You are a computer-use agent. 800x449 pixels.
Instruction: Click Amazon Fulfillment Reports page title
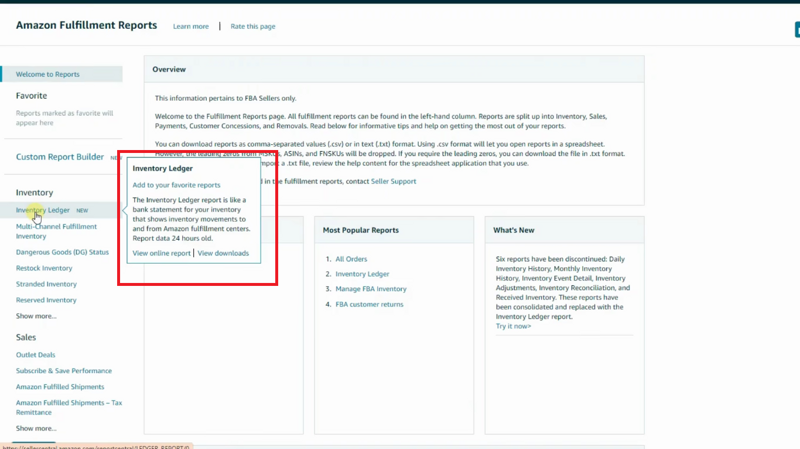click(86, 26)
